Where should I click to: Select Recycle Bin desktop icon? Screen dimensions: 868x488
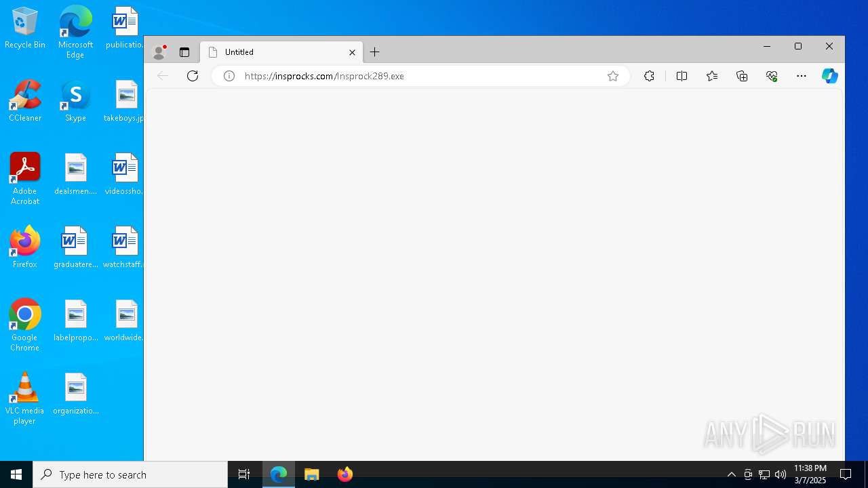click(25, 28)
